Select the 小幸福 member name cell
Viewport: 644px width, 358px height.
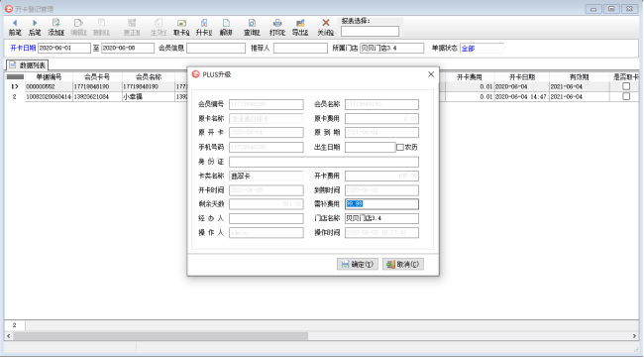(149, 96)
